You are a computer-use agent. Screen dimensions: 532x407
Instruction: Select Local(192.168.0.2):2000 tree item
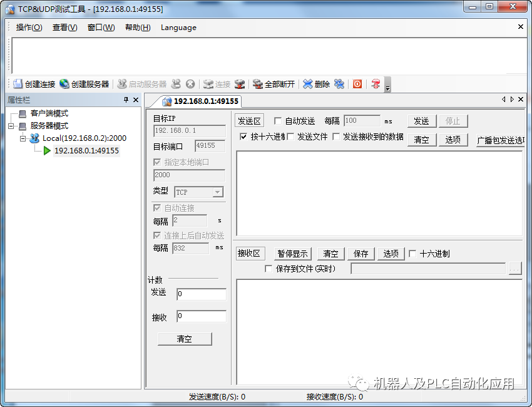point(84,138)
